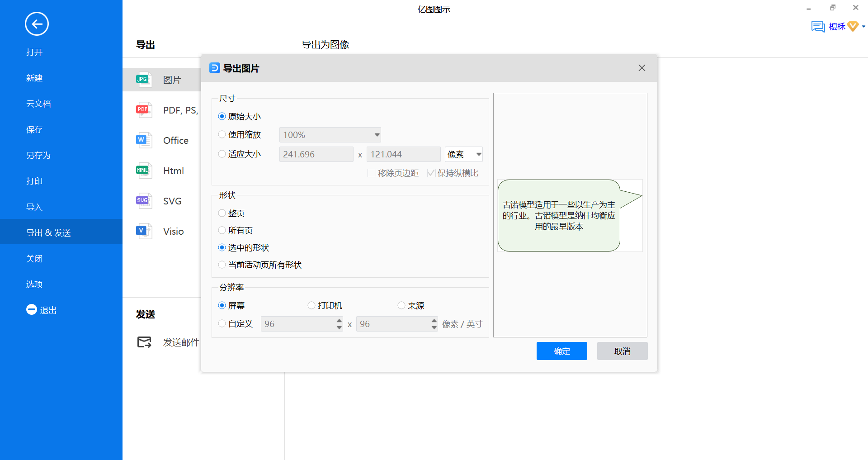
Task: Open the chat message icon at top right
Action: tap(818, 27)
